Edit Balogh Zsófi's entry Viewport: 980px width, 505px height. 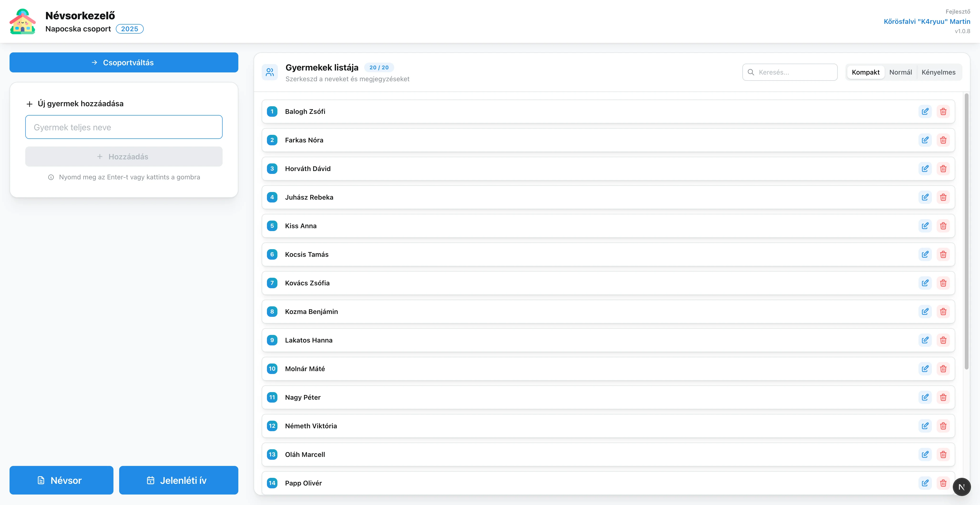(925, 111)
